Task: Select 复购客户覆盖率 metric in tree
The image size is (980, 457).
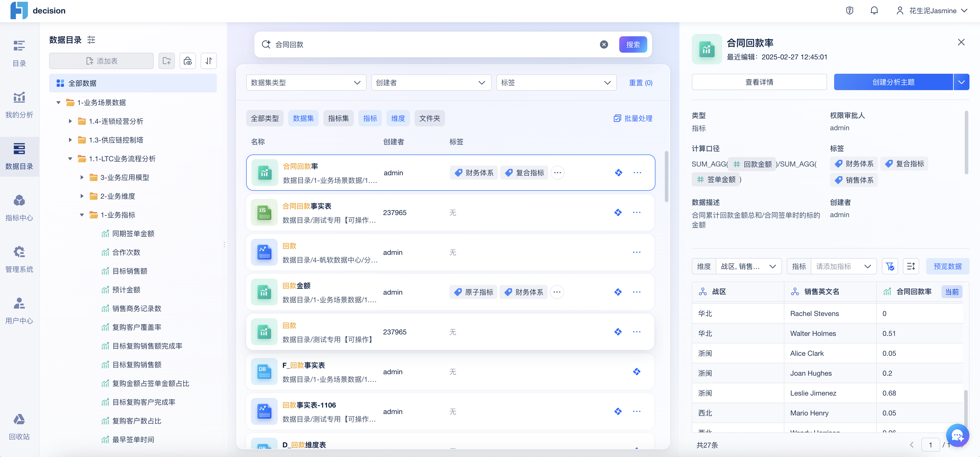Action: [137, 327]
